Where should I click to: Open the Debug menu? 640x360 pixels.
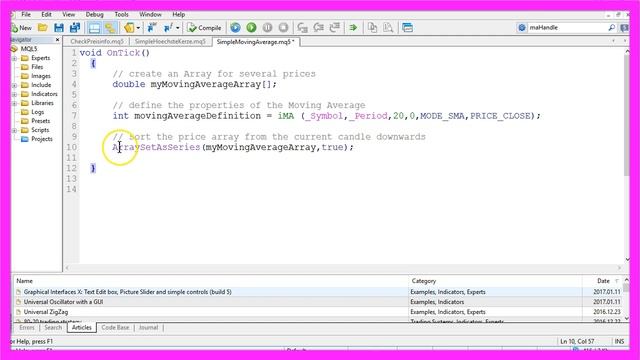94,14
